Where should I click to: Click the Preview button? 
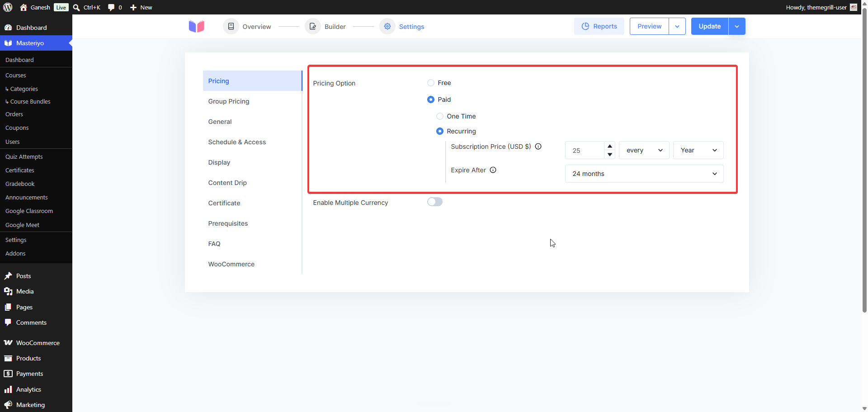pyautogui.click(x=649, y=26)
